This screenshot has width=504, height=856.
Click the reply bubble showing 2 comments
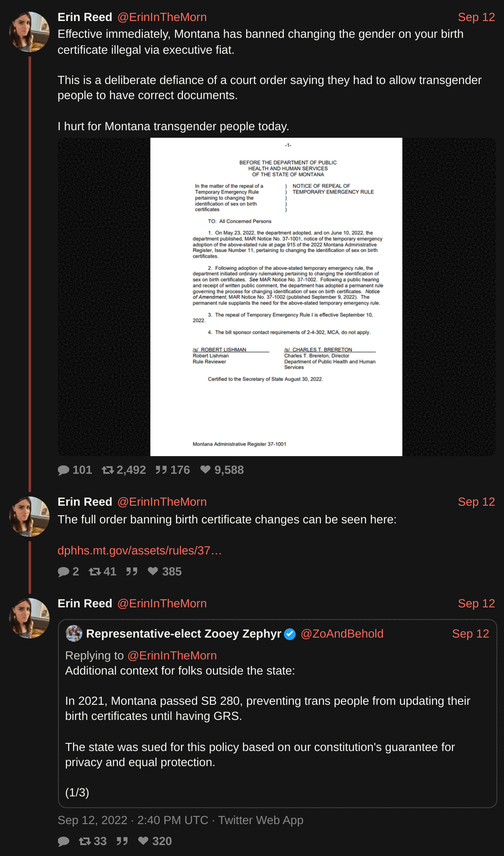[63, 572]
